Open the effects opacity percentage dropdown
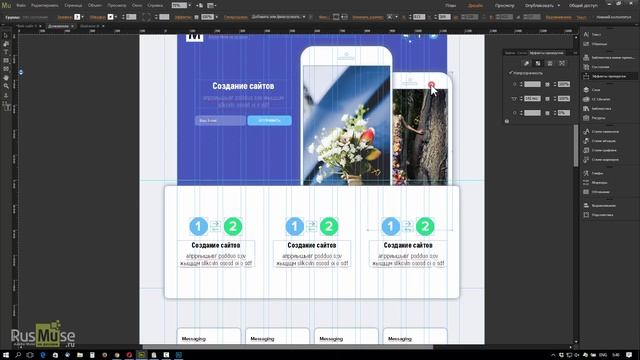This screenshot has width=640, height=360. pos(216,17)
